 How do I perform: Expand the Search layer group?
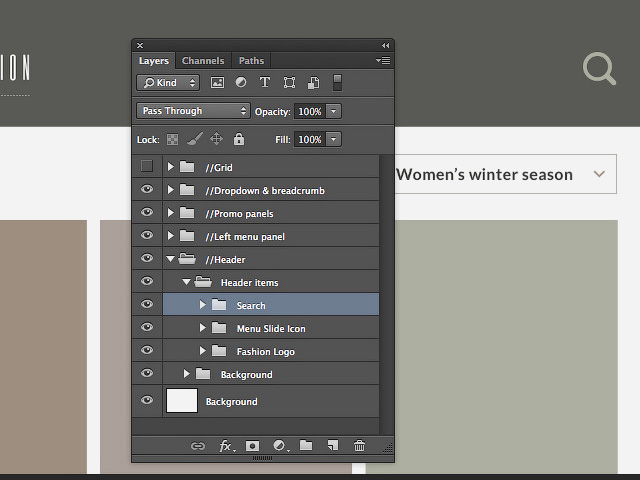(203, 305)
